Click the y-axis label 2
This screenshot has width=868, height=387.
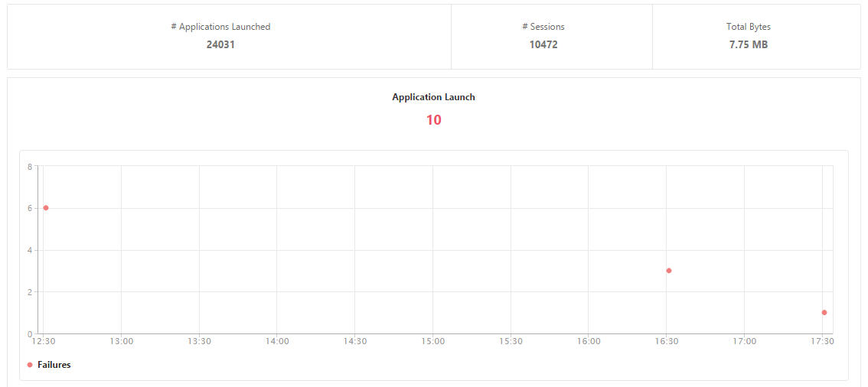coord(29,292)
